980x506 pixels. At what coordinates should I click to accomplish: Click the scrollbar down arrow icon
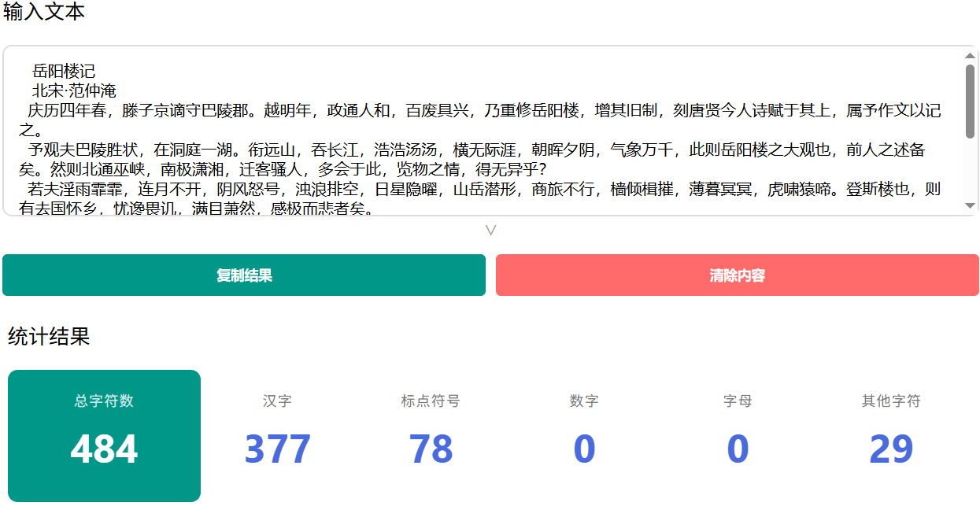pos(971,207)
